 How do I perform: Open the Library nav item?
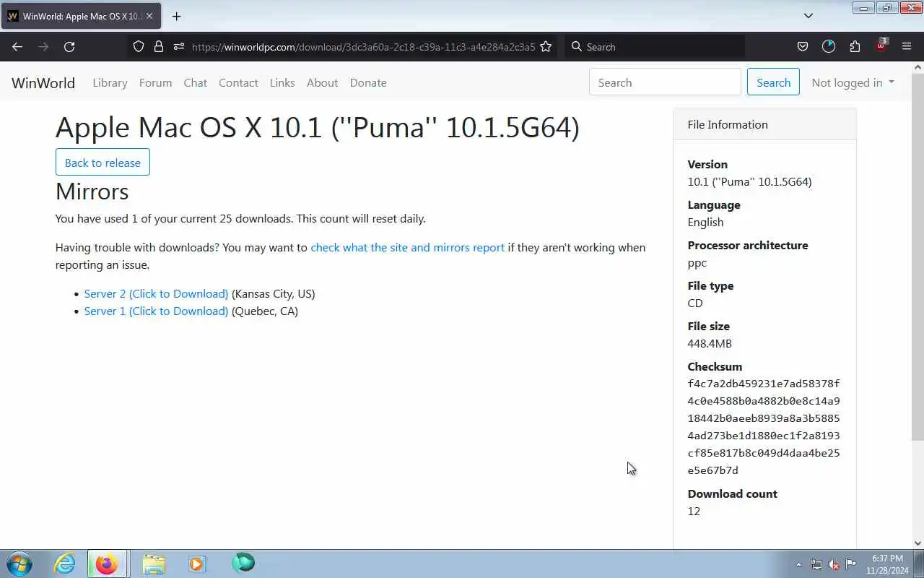click(x=110, y=82)
